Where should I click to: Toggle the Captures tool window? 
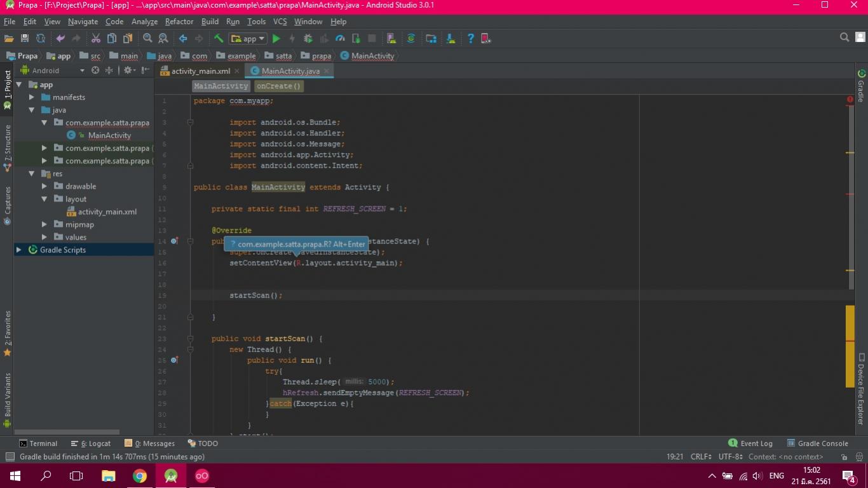[x=8, y=205]
